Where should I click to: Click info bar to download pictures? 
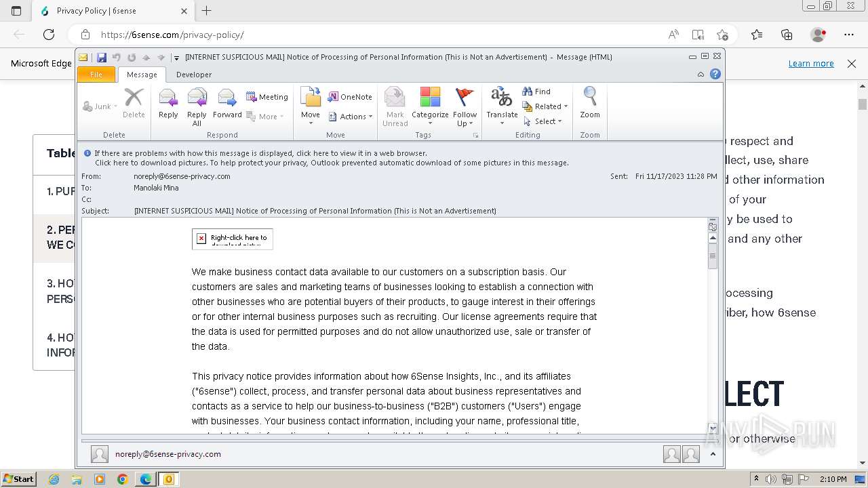click(332, 163)
